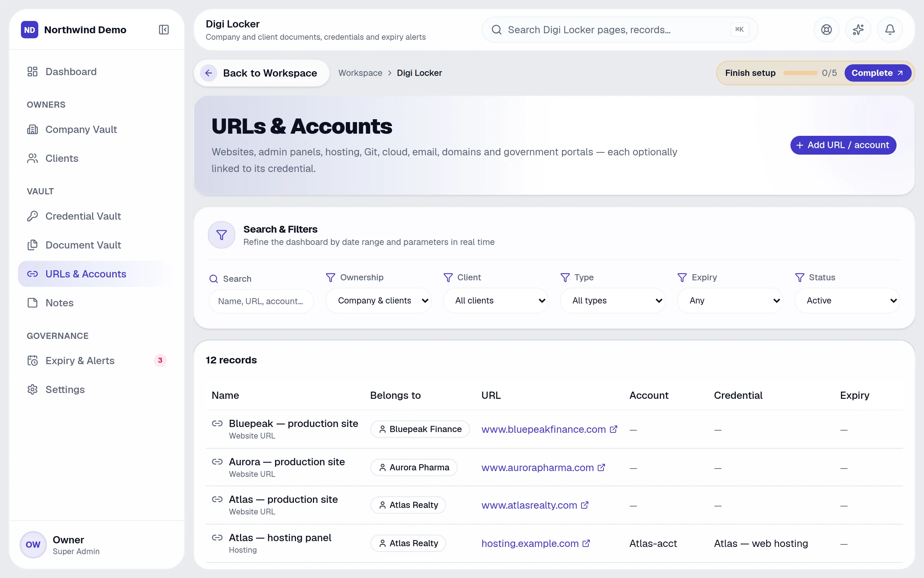Open external link for www.bluepeakfinance.com
Viewport: 924px width, 578px height.
tap(614, 429)
